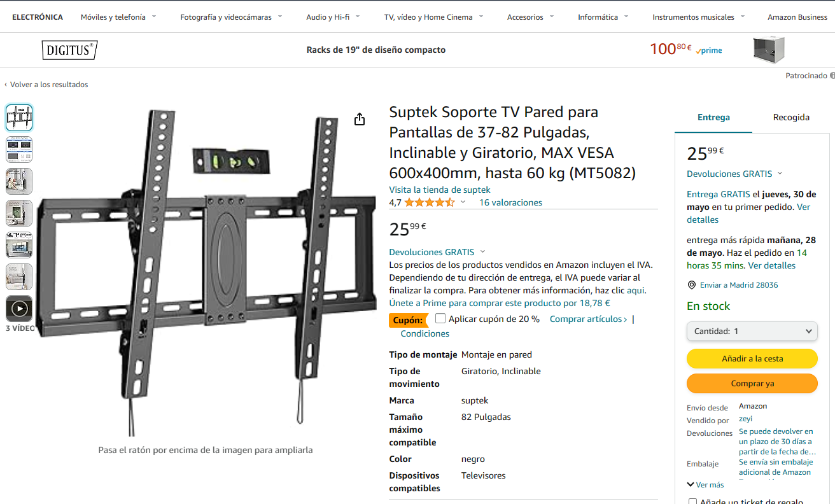The height and width of the screenshot is (504, 835).
Task: Tick the Aplicar cupón de 20 % checkbox
Action: pos(440,319)
